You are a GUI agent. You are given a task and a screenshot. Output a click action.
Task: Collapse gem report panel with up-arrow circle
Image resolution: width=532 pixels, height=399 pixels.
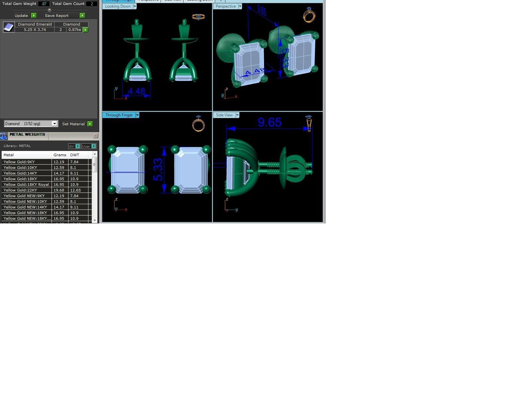click(50, 10)
